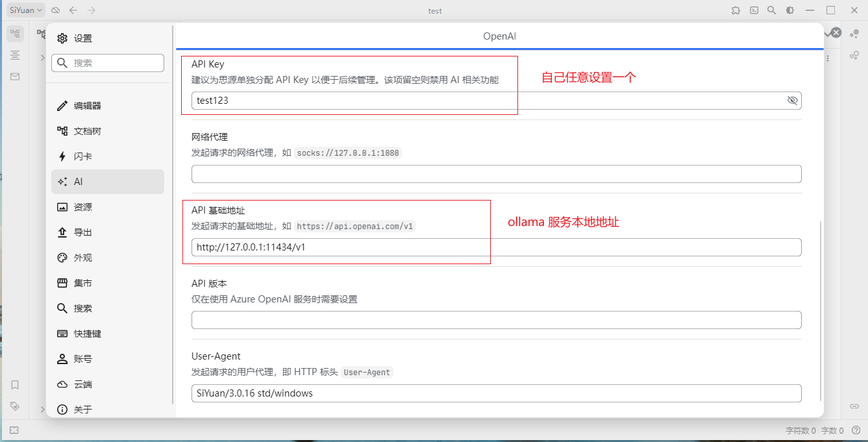
Task: Go back with the left arrow icon
Action: pos(73,10)
